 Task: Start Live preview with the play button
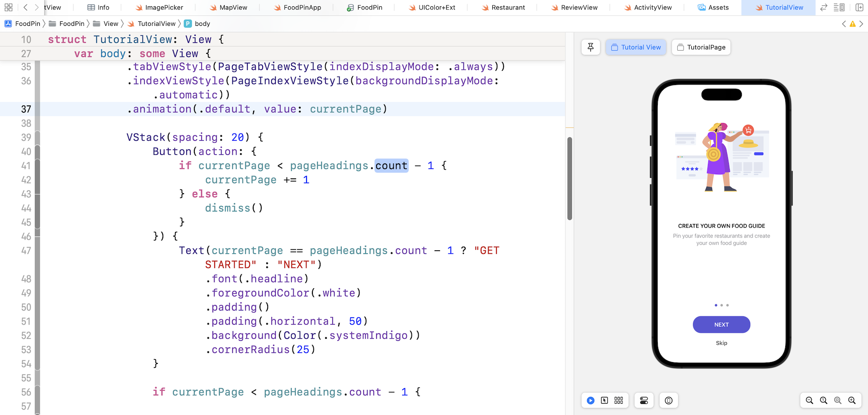(590, 401)
